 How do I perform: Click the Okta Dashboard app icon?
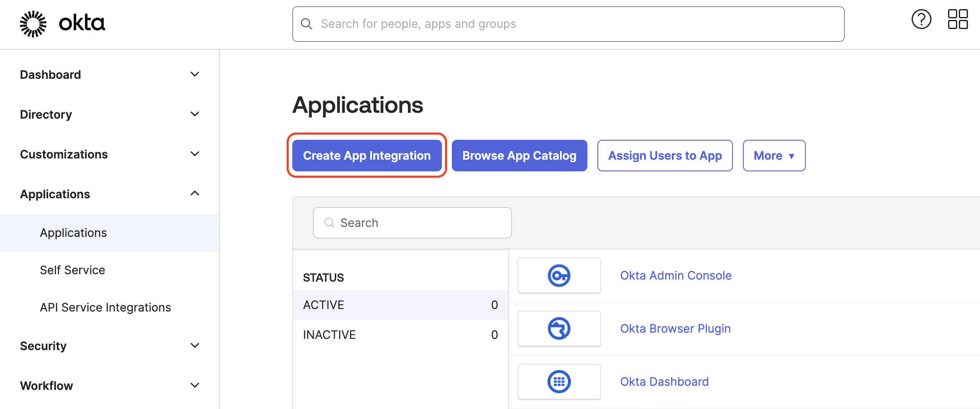559,381
